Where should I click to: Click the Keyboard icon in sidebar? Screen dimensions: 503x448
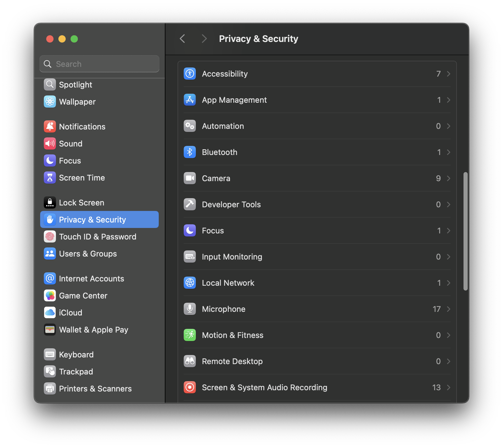[50, 355]
